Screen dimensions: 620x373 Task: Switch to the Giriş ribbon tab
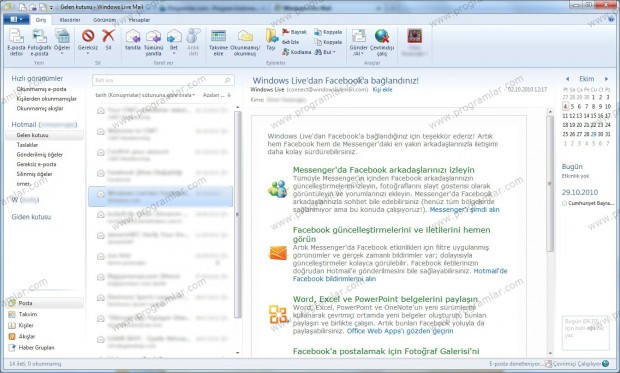coord(41,19)
